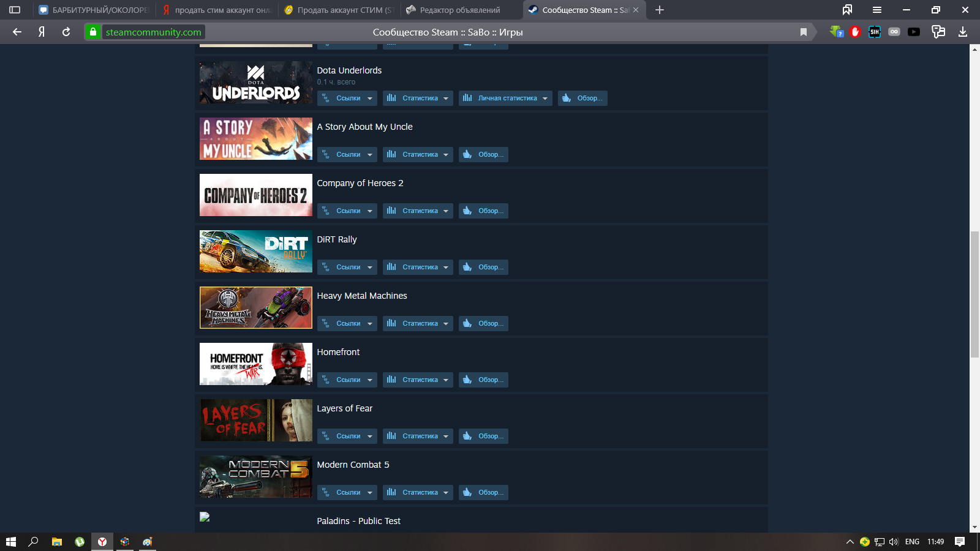This screenshot has width=980, height=551.
Task: Expand Статистика dropdown for Heavy Metal Machines
Action: click(x=418, y=323)
